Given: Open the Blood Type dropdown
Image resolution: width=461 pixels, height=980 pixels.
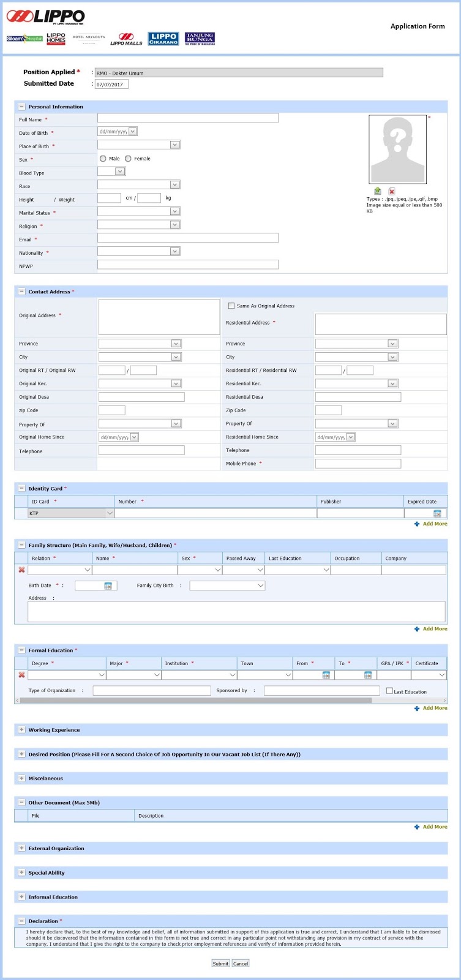Looking at the screenshot, I should (111, 171).
